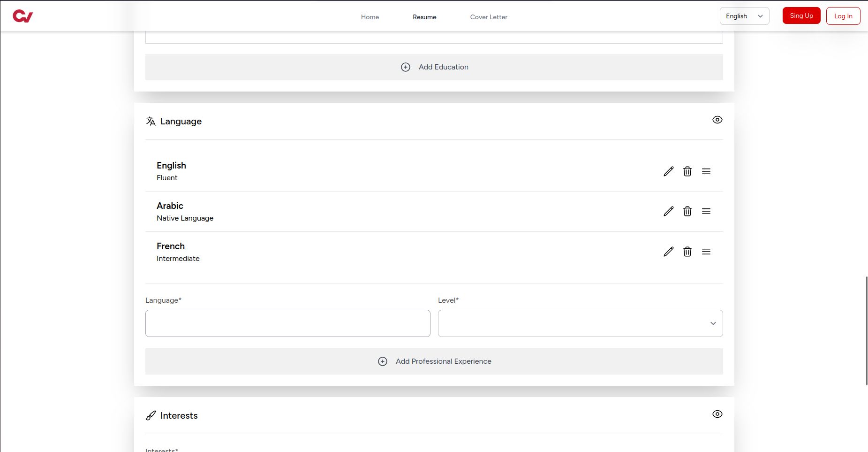Click the page vertical scrollbar thumb
The width and height of the screenshot is (868, 452).
tap(866, 331)
